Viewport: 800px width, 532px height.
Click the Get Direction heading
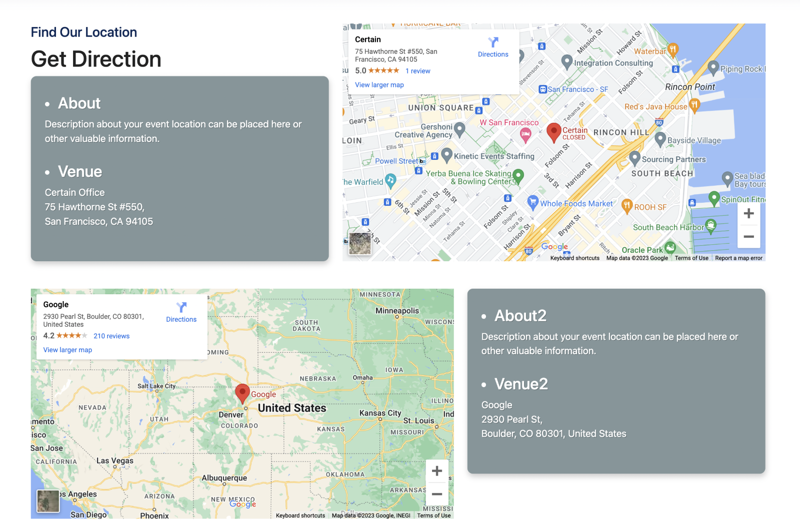coord(96,59)
